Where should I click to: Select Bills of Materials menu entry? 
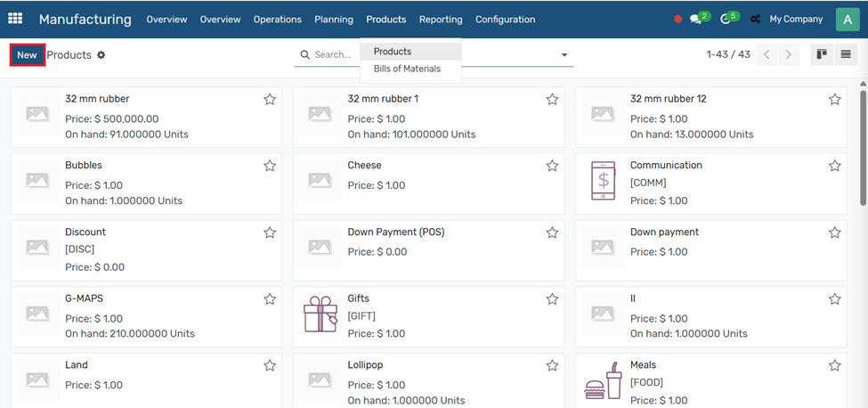coord(407,69)
